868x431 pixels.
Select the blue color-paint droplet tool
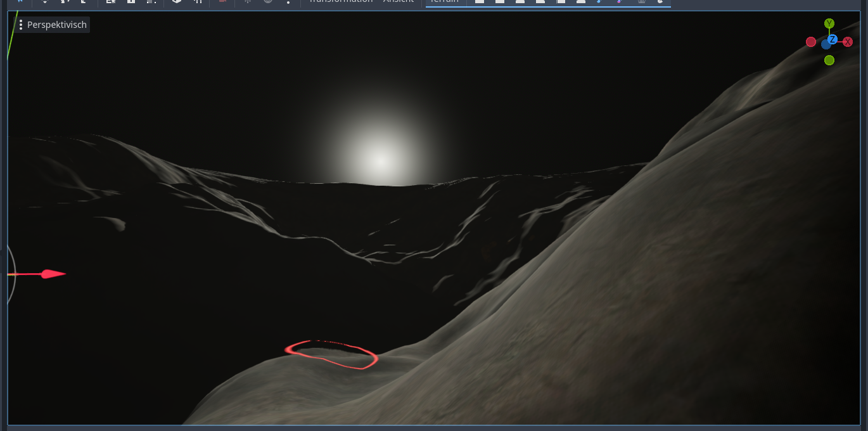pyautogui.click(x=599, y=3)
